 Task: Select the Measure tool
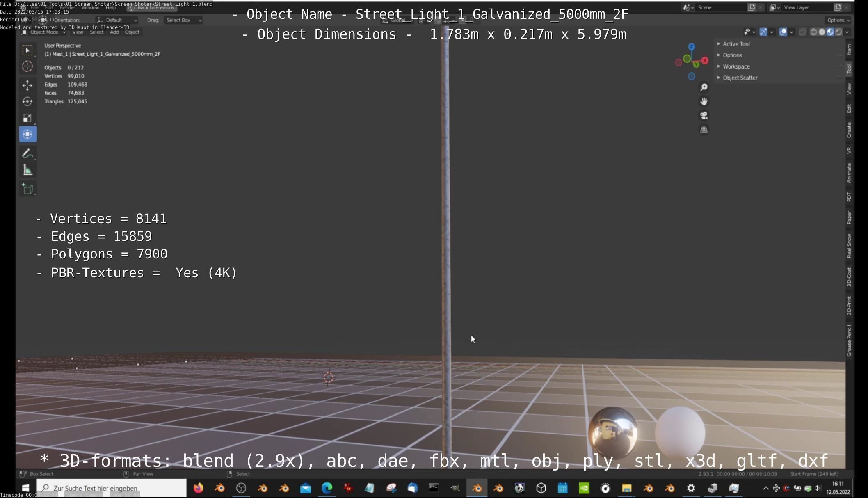click(27, 170)
